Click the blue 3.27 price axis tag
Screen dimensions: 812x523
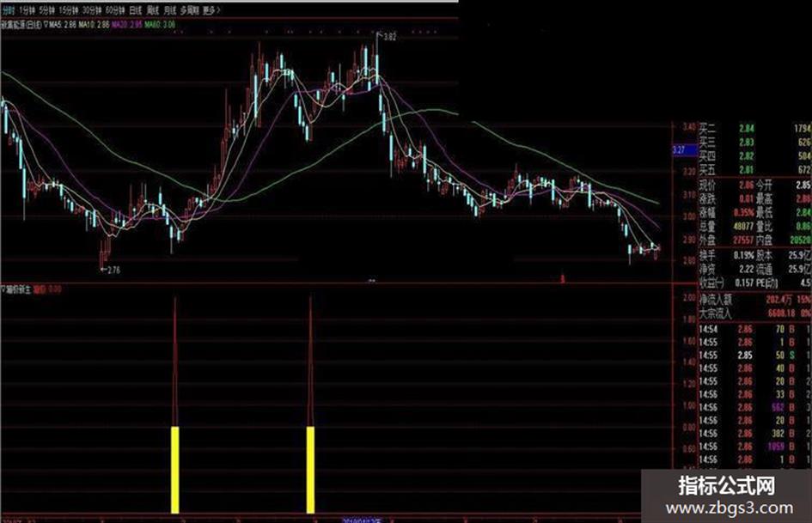tap(685, 150)
